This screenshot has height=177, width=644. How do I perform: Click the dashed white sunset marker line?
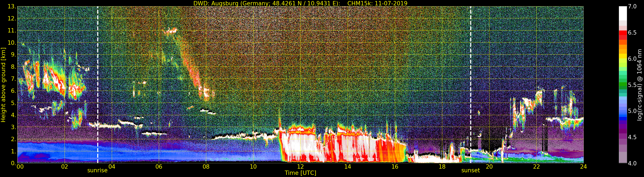pos(471,85)
